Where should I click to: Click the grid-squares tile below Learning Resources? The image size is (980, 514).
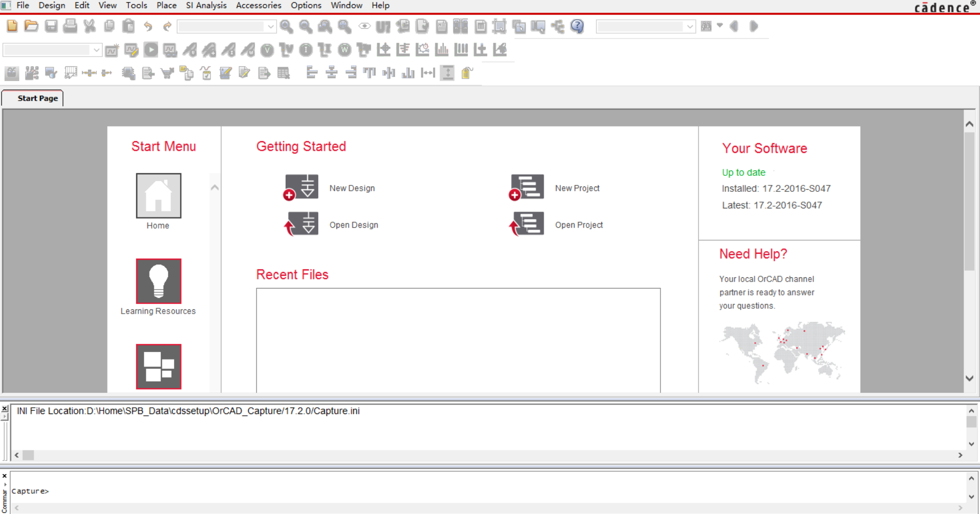159,367
